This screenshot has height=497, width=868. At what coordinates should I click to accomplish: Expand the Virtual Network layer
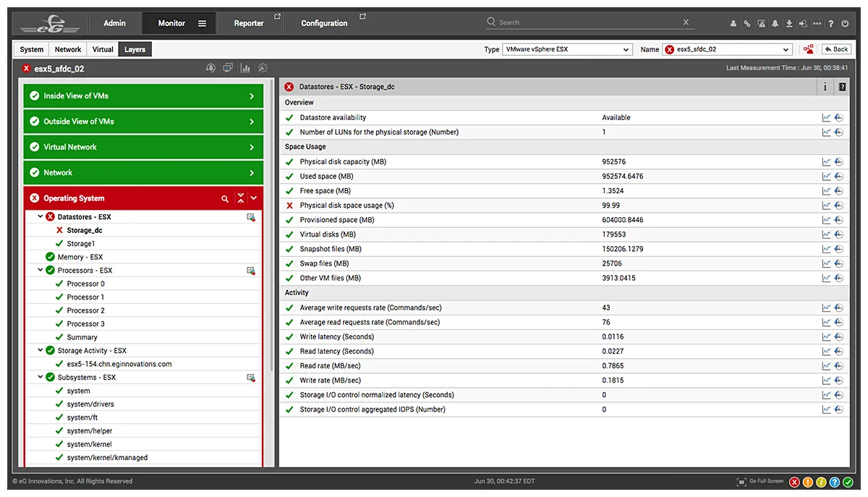coord(143,147)
